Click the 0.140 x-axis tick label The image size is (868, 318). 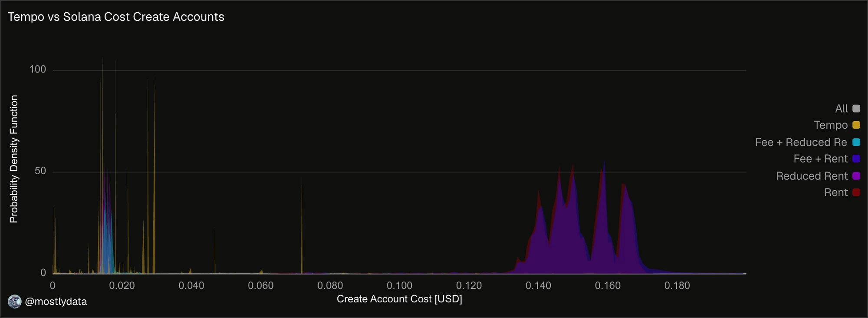(539, 286)
